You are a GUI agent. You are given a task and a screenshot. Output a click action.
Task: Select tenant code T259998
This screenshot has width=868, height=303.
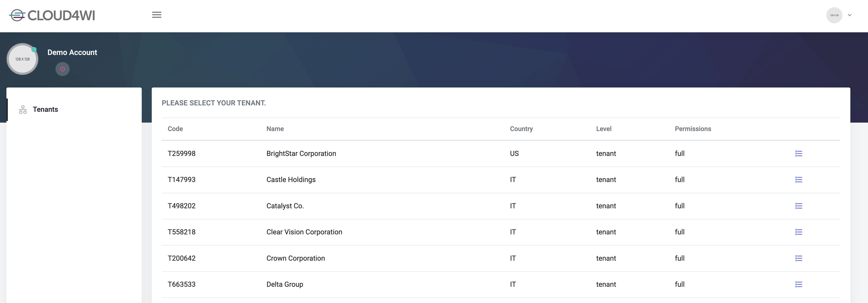[182, 154]
